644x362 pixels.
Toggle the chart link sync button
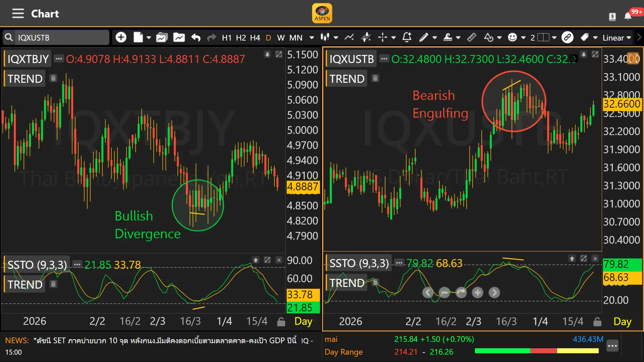567,38
